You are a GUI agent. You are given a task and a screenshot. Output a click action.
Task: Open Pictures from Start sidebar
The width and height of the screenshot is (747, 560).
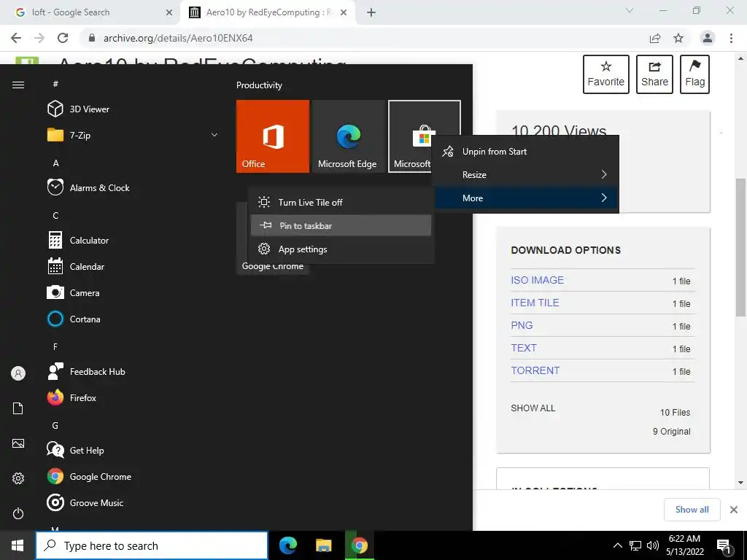tap(18, 443)
